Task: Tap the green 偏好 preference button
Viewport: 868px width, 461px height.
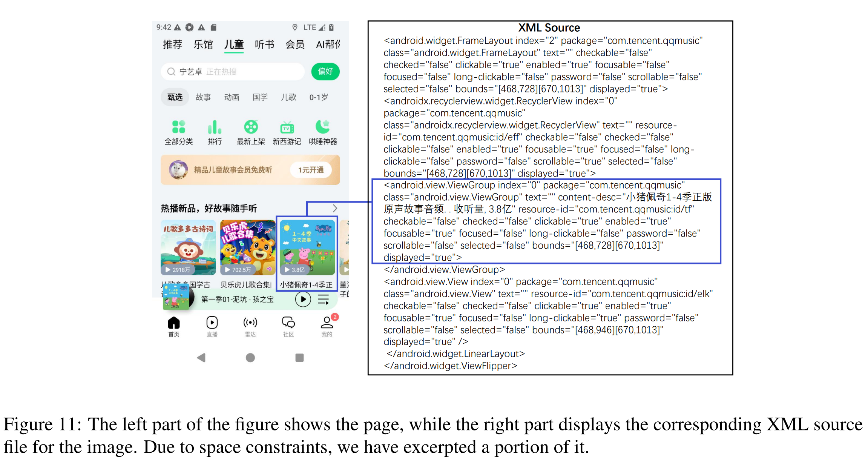Action: click(325, 71)
